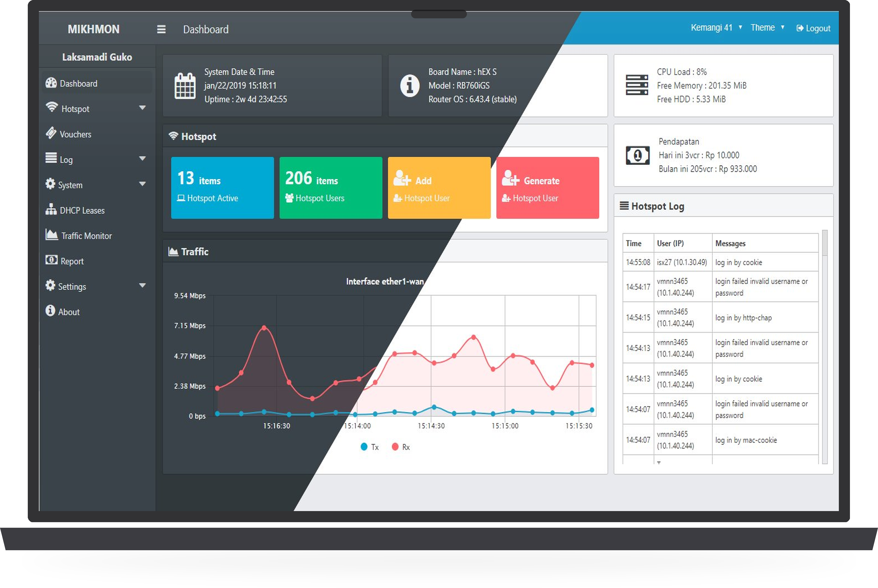Screen dimensions: 878x588
Task: Click the 'log in by http-chap' message
Action: pyautogui.click(x=743, y=318)
